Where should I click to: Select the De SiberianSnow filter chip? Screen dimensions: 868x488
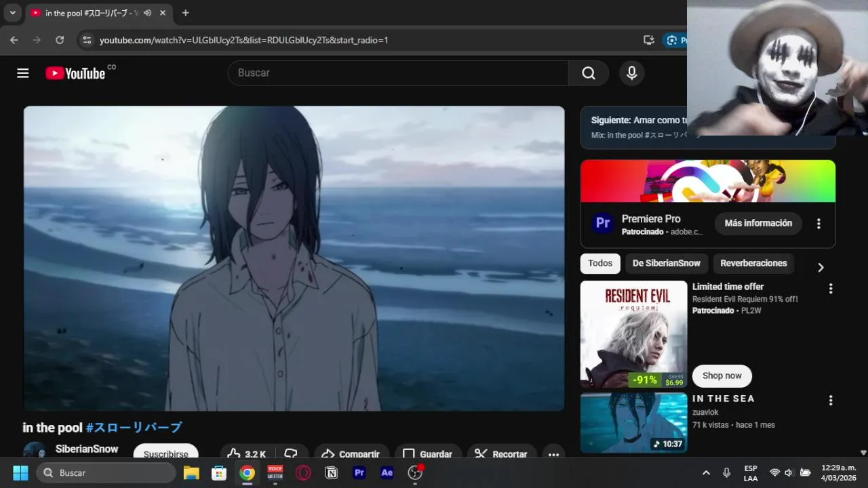[667, 263]
